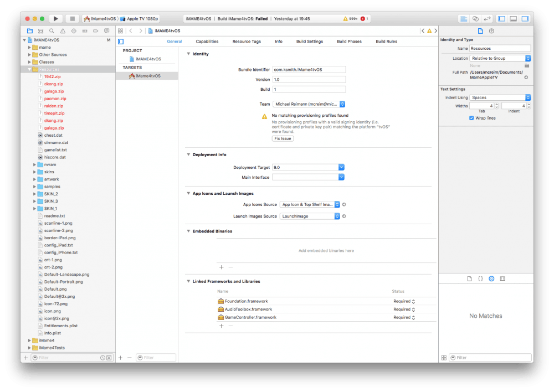554x392 pixels.
Task: Collapse the Deployment Info section
Action: click(x=188, y=154)
